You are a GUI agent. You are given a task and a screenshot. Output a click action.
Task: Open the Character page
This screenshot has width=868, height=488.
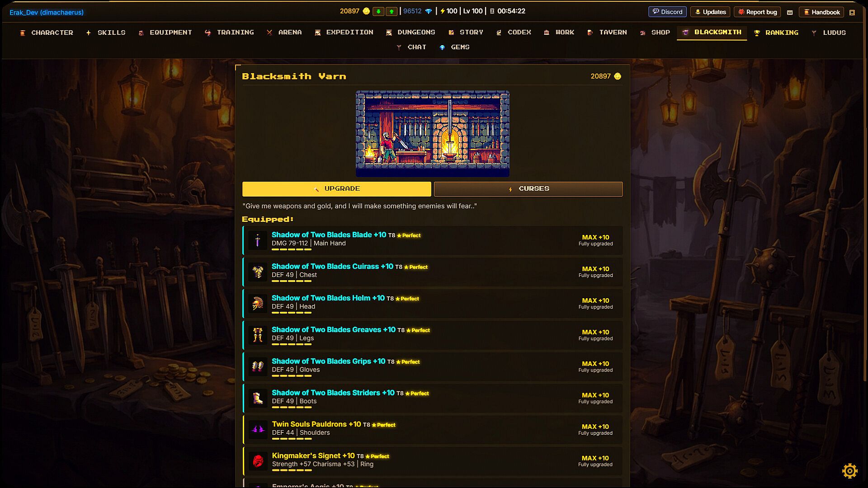click(x=47, y=33)
